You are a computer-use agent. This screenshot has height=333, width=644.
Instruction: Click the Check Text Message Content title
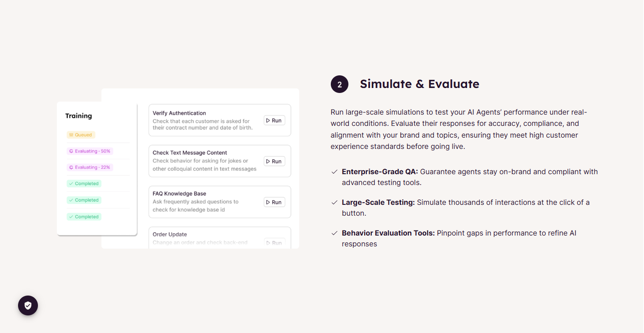(190, 153)
